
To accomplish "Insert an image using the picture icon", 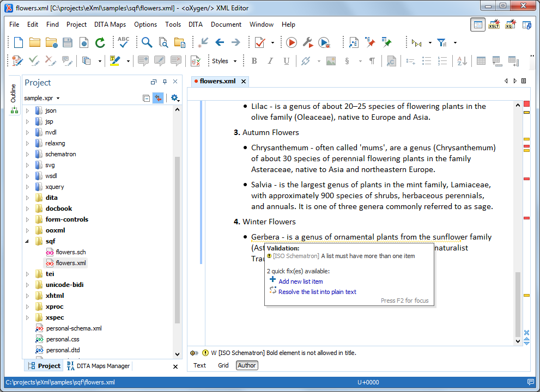I will coord(331,61).
